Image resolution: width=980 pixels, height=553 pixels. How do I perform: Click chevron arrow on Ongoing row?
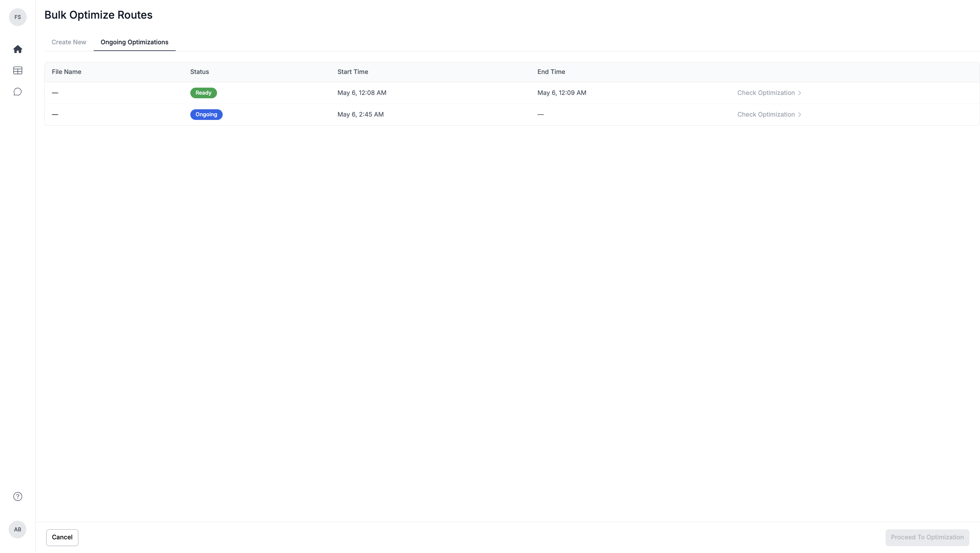click(800, 115)
